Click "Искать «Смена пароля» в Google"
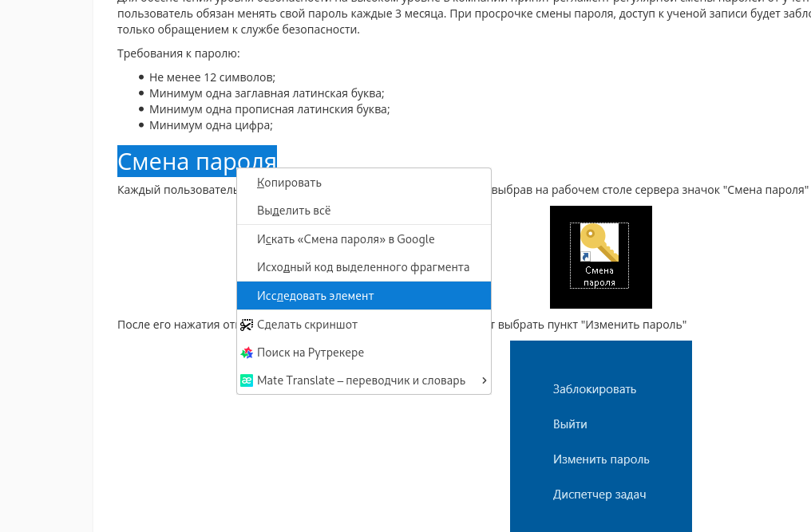Viewport: 811px width, 532px height. [x=364, y=239]
